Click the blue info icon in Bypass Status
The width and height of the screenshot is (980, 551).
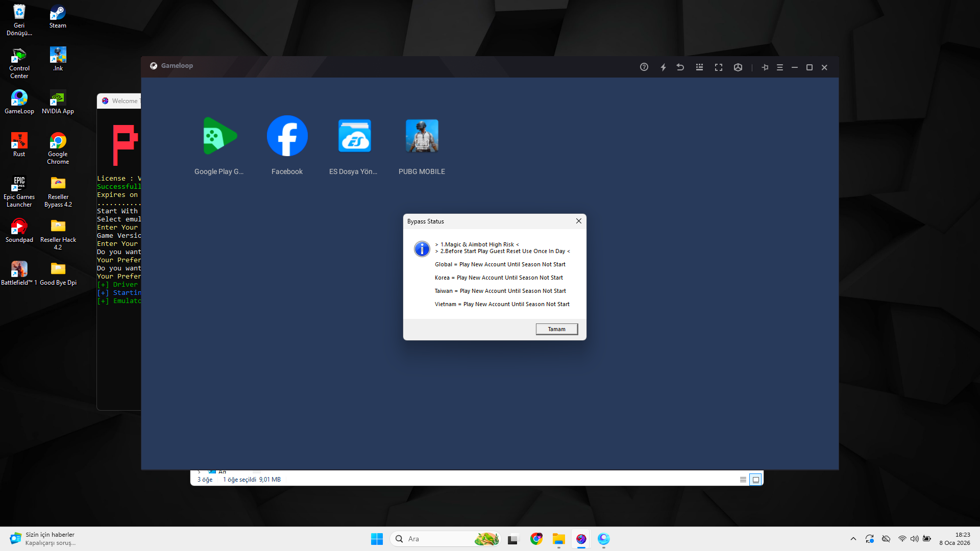pyautogui.click(x=422, y=249)
